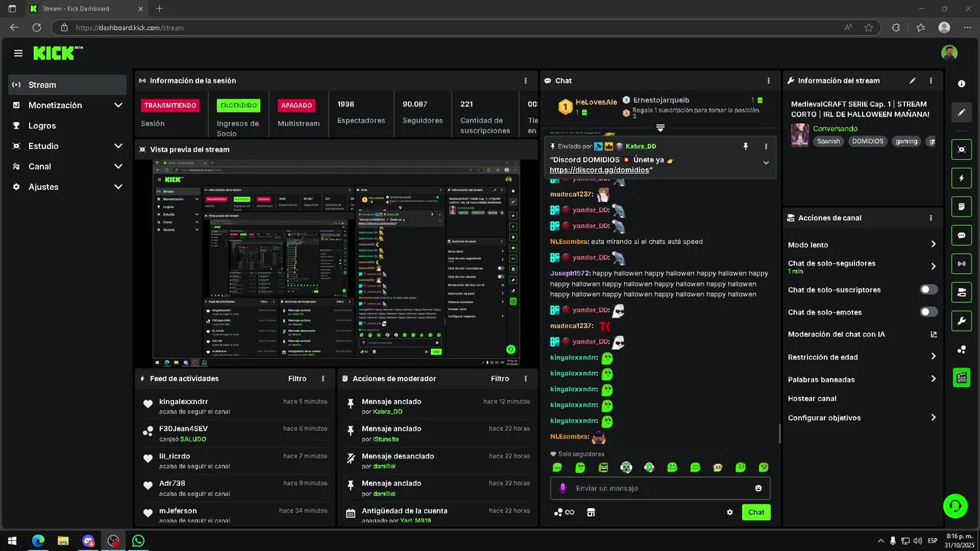Click the chat panel scrollbar
980x551 pixels.
[x=779, y=433]
